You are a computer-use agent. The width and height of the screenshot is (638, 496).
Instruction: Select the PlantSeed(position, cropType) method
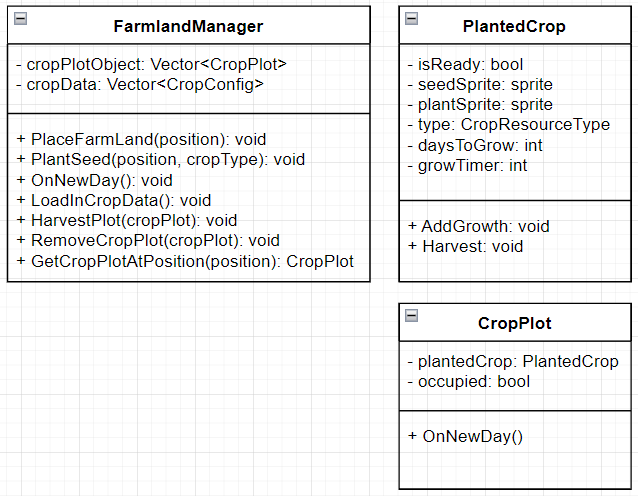(x=161, y=160)
